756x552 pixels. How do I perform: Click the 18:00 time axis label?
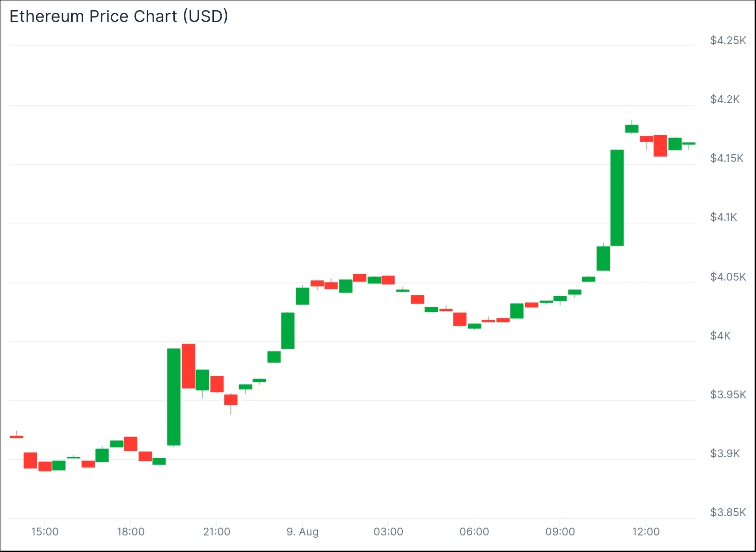click(131, 532)
